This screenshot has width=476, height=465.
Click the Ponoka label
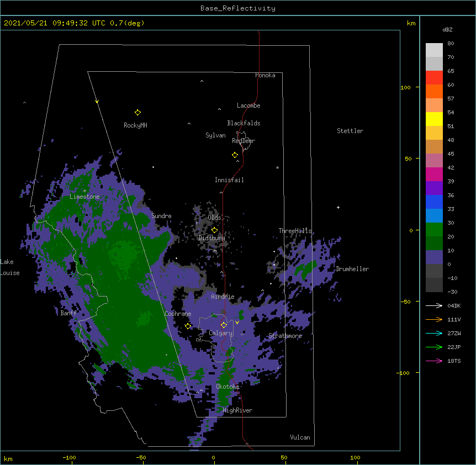[x=265, y=75]
